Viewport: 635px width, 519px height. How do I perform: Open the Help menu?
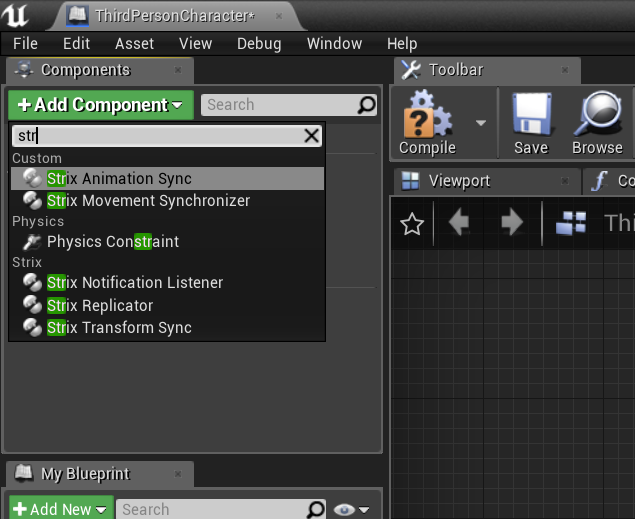(402, 44)
